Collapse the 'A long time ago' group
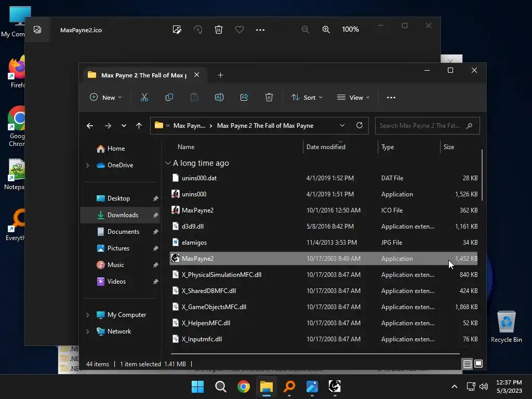 (x=168, y=163)
